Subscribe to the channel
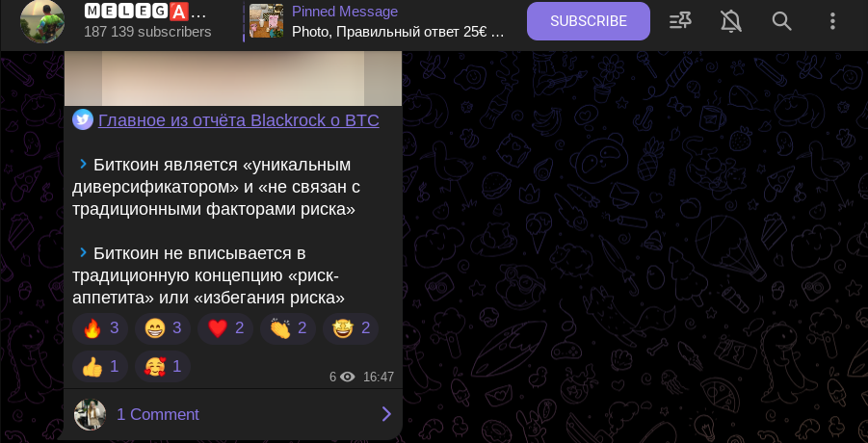868x443 pixels. [588, 21]
